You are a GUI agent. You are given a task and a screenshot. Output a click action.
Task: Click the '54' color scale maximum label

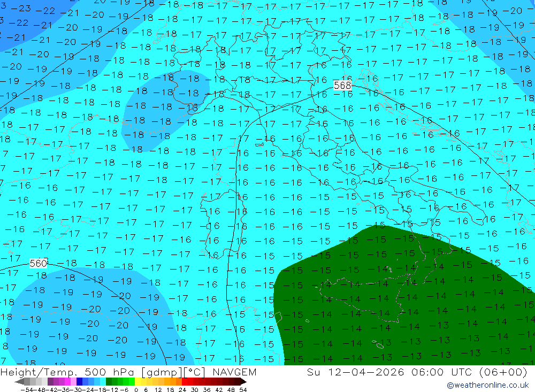[243, 390]
